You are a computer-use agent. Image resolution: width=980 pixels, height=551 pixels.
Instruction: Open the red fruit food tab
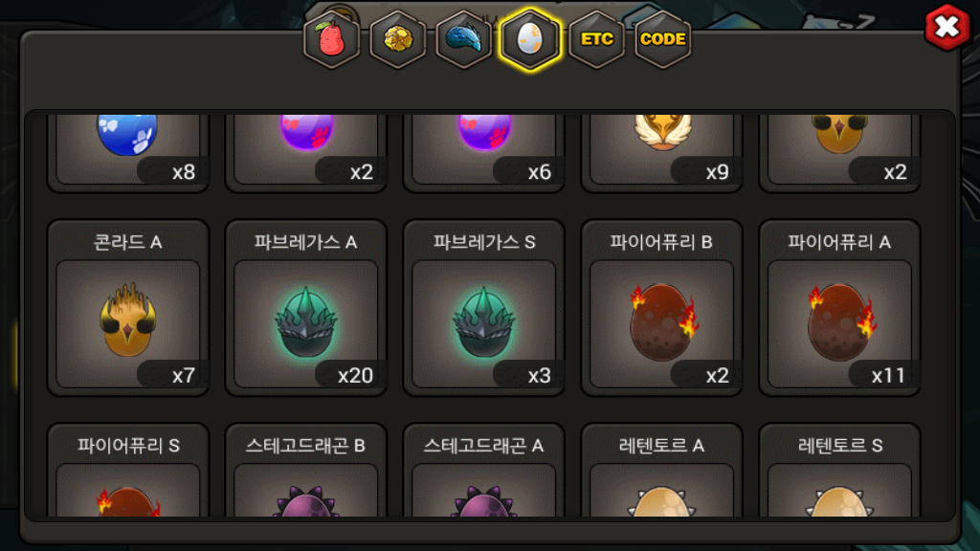point(332,40)
